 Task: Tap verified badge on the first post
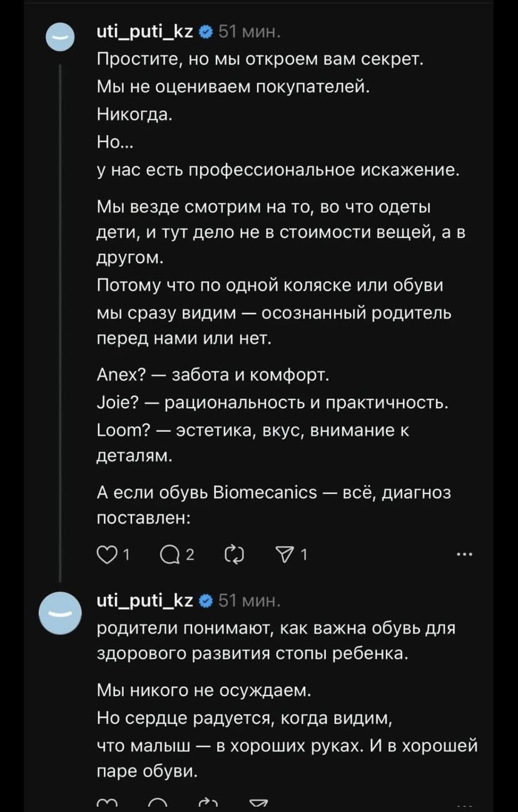pyautogui.click(x=206, y=31)
